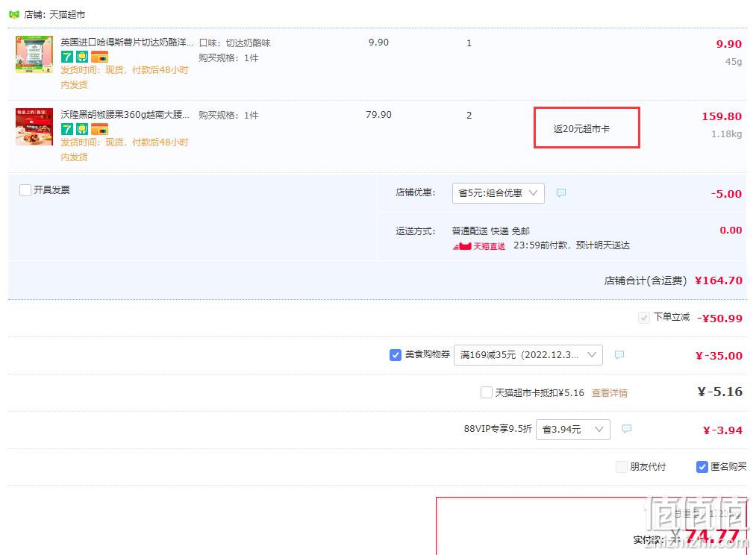Click the 1.18kg weight of the cashews
This screenshot has width=756, height=555.
click(727, 134)
